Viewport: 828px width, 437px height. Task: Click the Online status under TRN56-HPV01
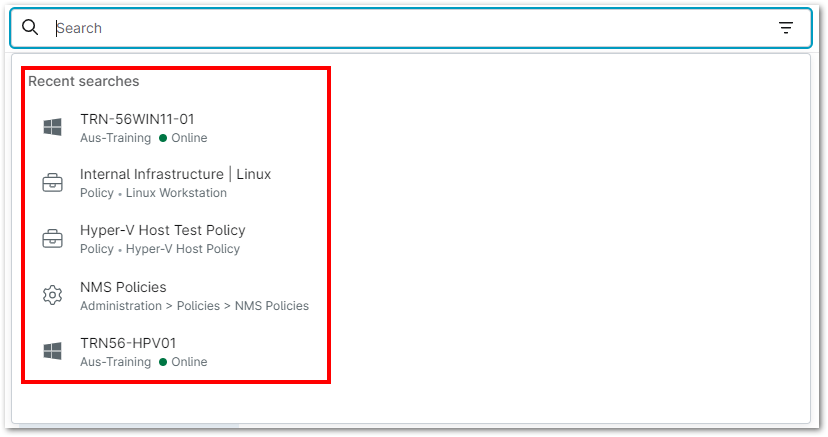coord(188,362)
